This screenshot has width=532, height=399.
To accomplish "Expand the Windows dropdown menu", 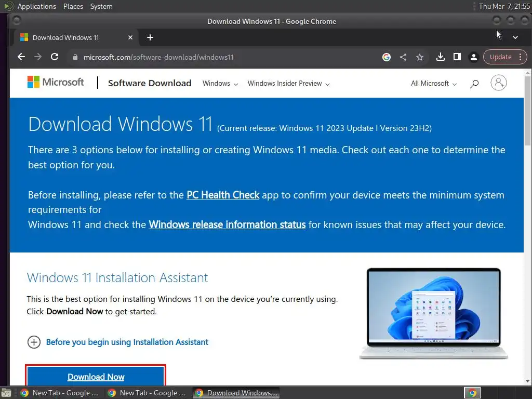I will click(x=220, y=84).
